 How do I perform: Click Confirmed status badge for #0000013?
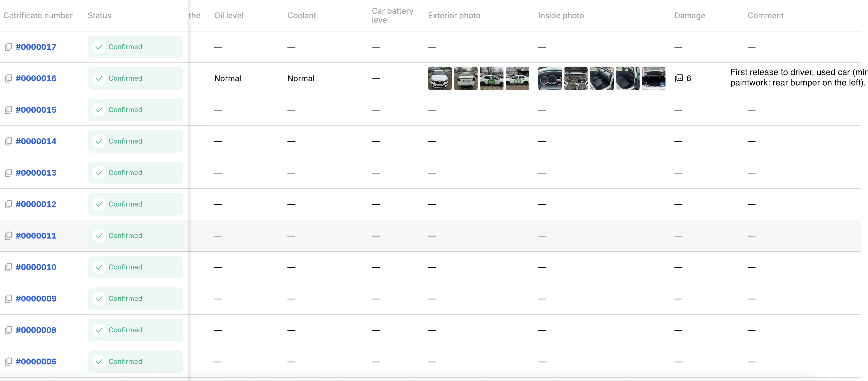(x=136, y=173)
